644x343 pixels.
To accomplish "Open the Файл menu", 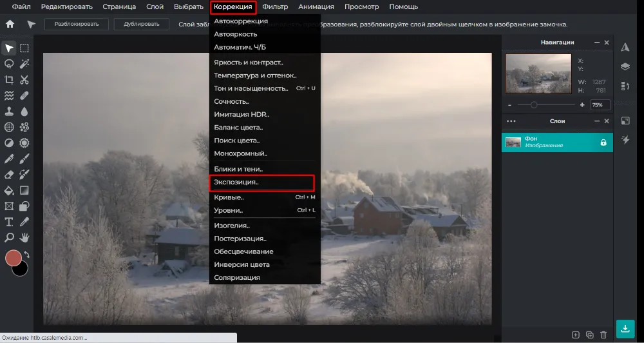I will [x=21, y=6].
